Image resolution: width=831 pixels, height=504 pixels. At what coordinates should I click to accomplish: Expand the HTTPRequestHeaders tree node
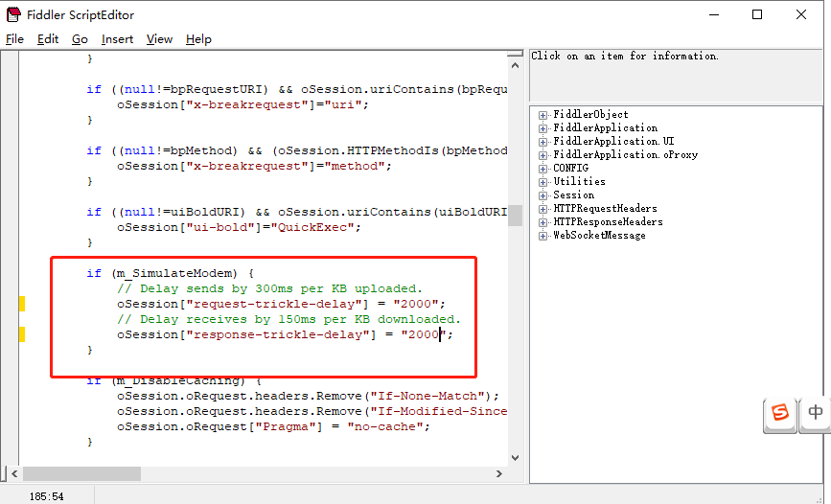coord(542,209)
